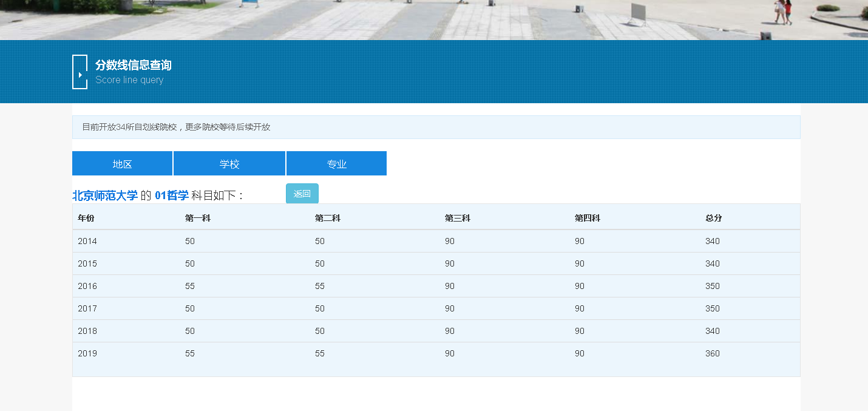Click the 第二科 score 55 for 2019
The image size is (868, 411).
pyautogui.click(x=320, y=353)
